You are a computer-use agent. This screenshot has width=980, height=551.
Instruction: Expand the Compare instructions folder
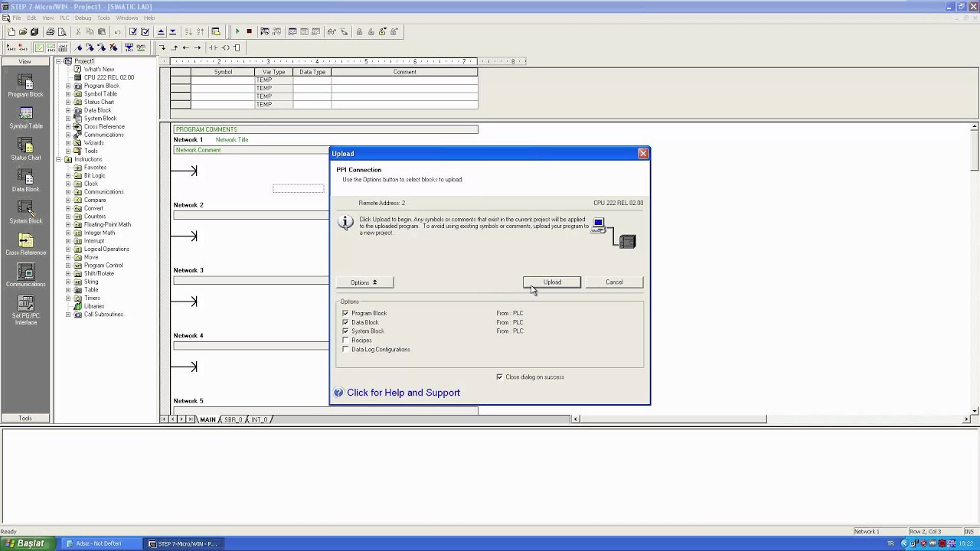pyautogui.click(x=68, y=200)
